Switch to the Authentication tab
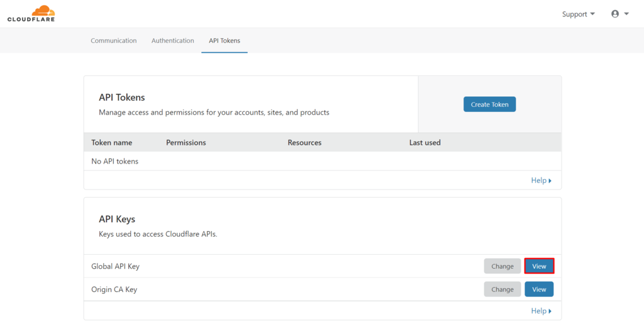Viewport: 644px width, 326px height. [x=172, y=40]
